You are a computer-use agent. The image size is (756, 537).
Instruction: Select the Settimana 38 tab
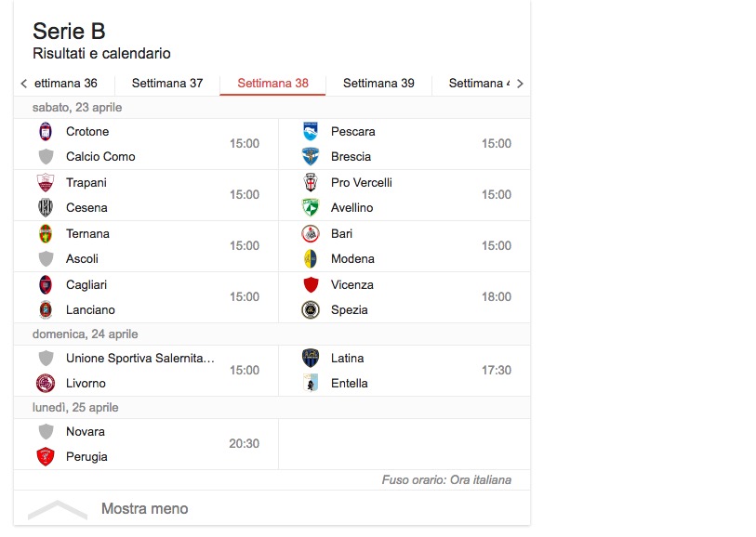pos(272,84)
